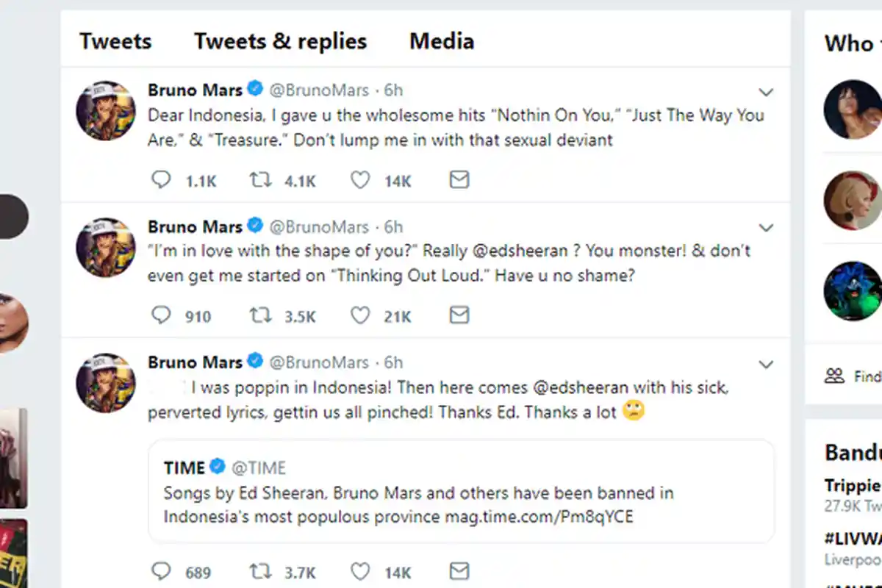Like the tweet quoting TIME

[359, 571]
